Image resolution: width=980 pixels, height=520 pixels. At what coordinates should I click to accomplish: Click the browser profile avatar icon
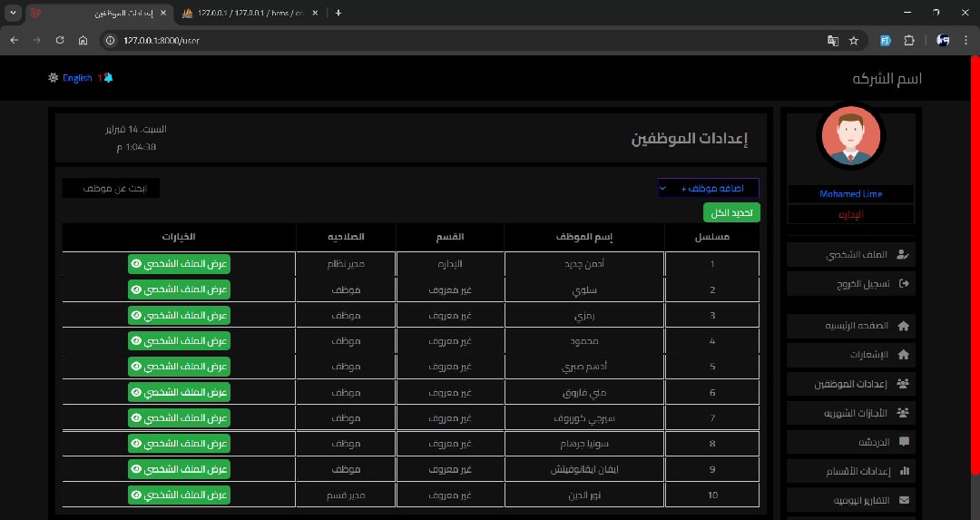pyautogui.click(x=943, y=41)
